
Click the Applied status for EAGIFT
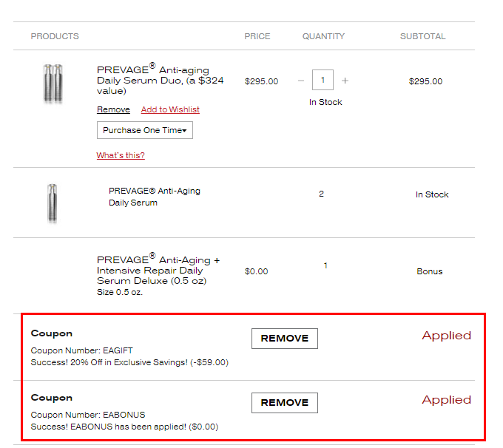pyautogui.click(x=447, y=336)
